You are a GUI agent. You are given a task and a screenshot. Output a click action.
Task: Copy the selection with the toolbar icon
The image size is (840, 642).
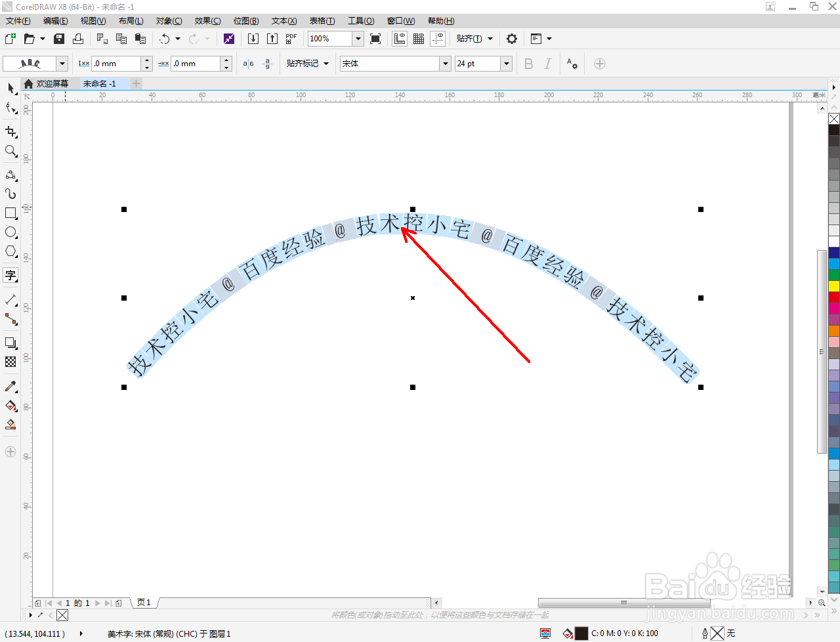click(121, 39)
